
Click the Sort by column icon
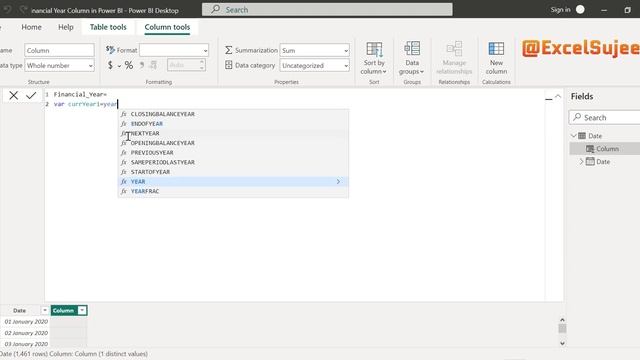coord(374,49)
